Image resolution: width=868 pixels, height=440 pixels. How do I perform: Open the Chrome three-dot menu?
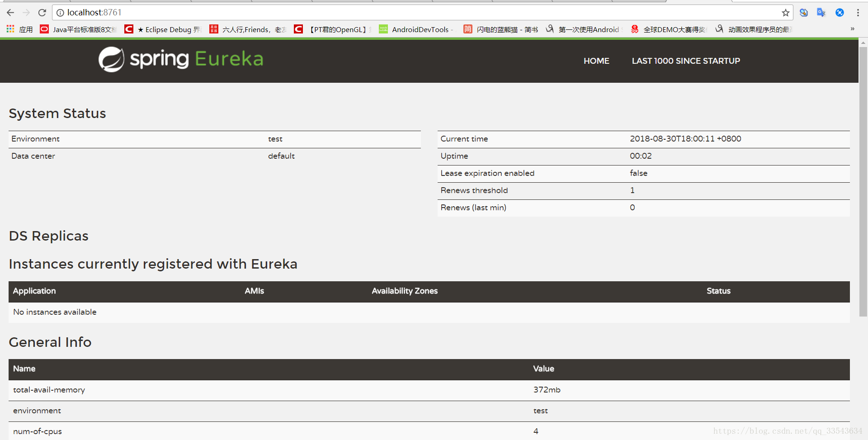(858, 13)
